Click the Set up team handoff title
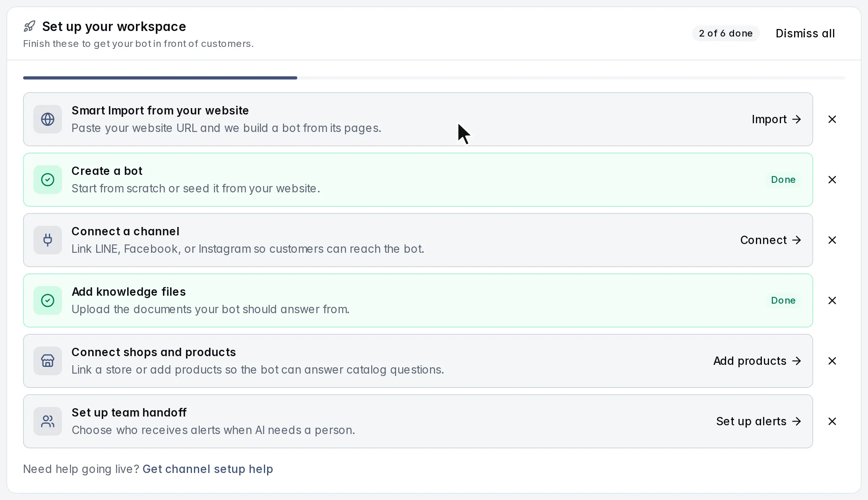Screen dimensions: 868x500 [x=129, y=413]
